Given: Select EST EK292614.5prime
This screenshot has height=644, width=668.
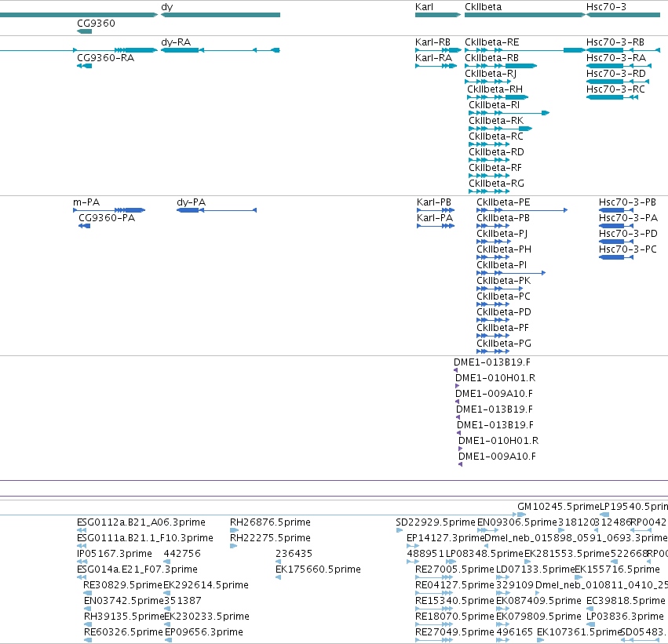Looking at the screenshot, I should tap(206, 585).
